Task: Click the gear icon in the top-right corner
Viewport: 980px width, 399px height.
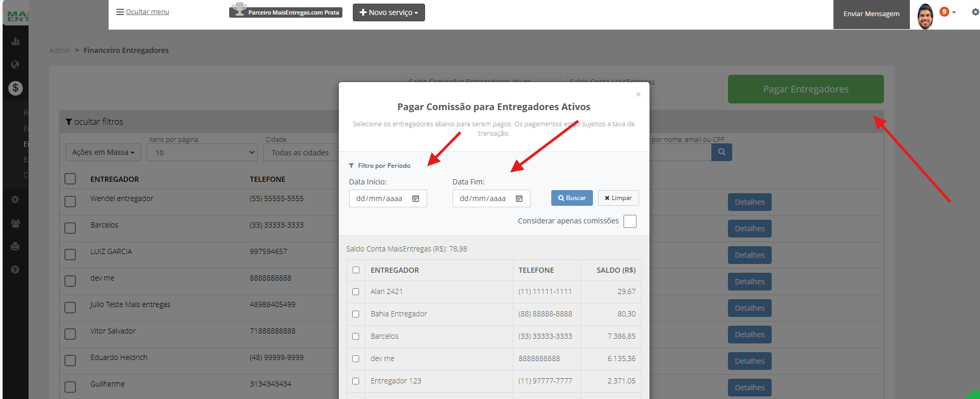Action: coord(975,12)
